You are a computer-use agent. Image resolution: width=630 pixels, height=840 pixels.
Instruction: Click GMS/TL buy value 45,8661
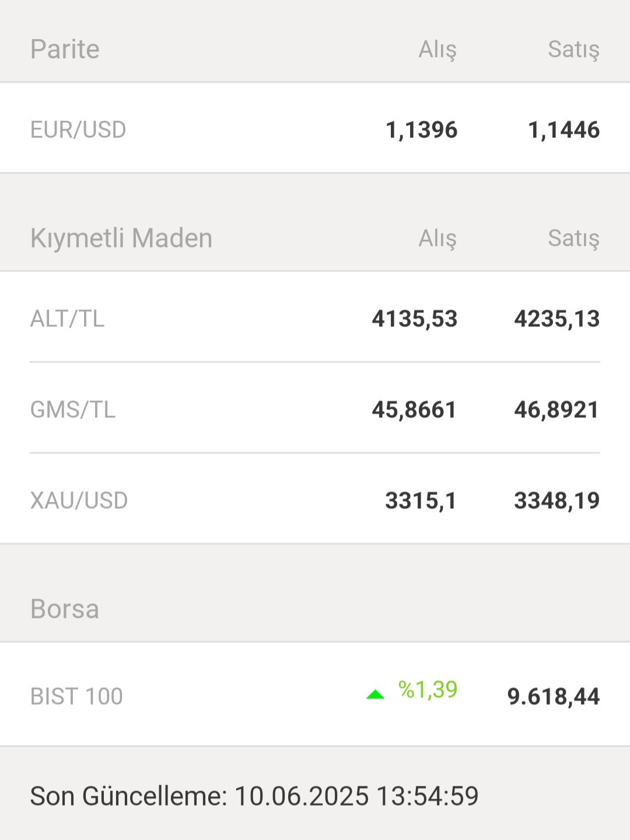click(415, 410)
